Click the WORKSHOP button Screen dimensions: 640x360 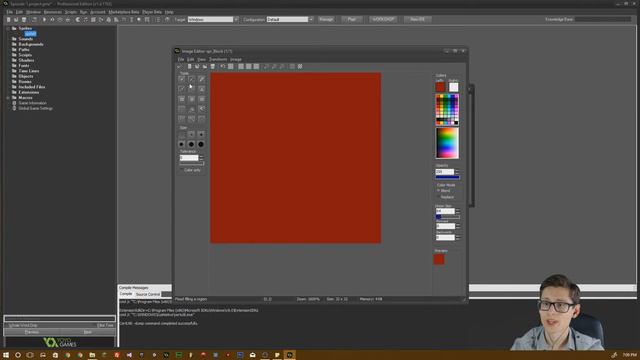(x=383, y=19)
